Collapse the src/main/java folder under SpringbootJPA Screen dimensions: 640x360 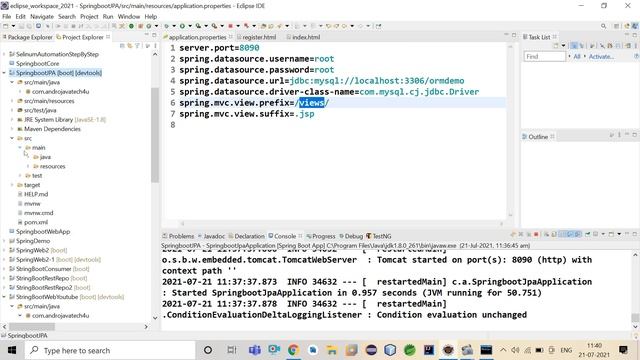(12, 82)
